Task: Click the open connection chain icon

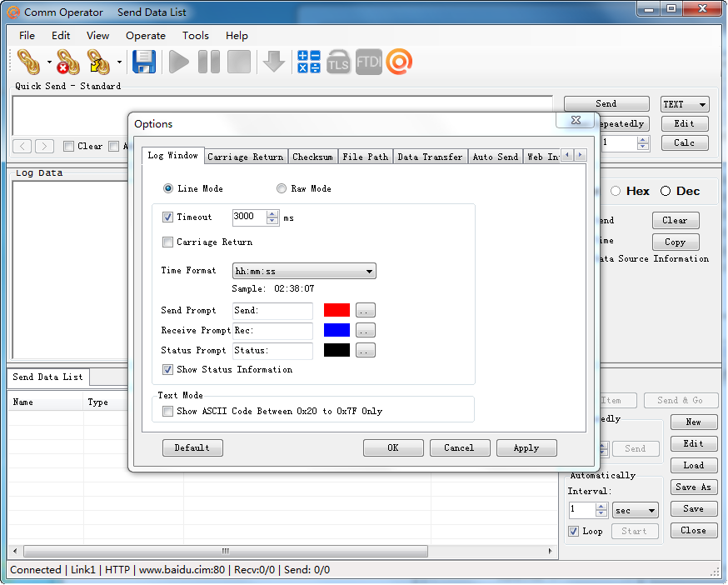Action: click(x=29, y=62)
